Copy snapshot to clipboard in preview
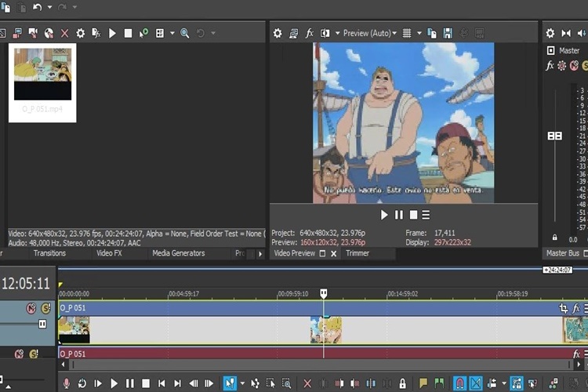 tap(432, 34)
